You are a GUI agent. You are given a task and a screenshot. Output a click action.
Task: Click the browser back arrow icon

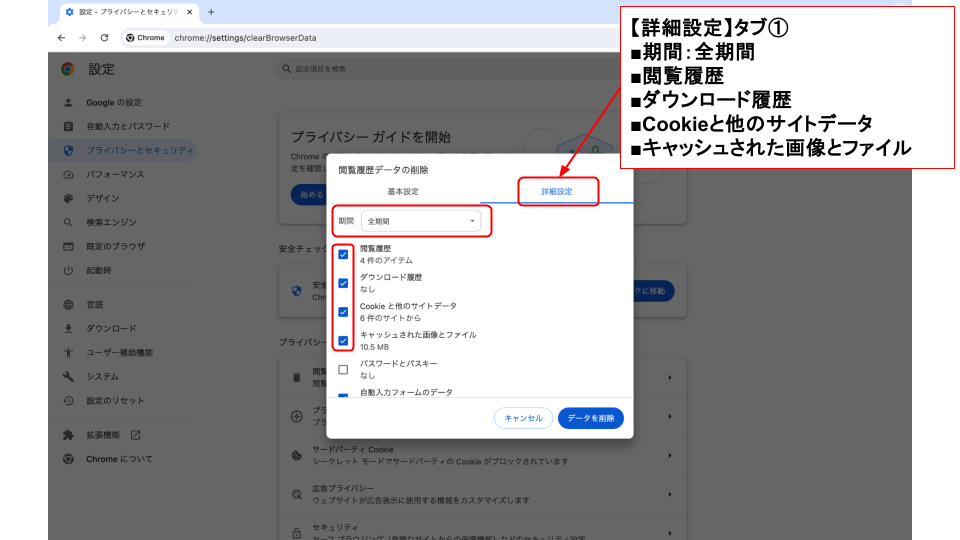pos(62,38)
